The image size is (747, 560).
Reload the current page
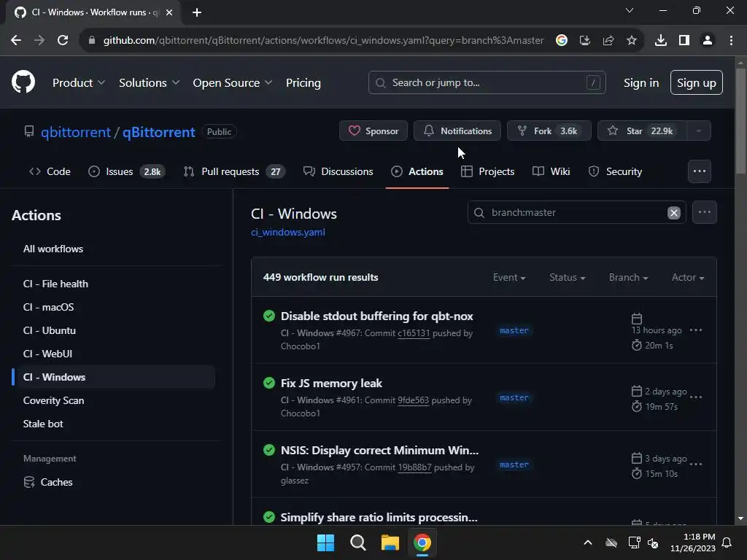(63, 41)
